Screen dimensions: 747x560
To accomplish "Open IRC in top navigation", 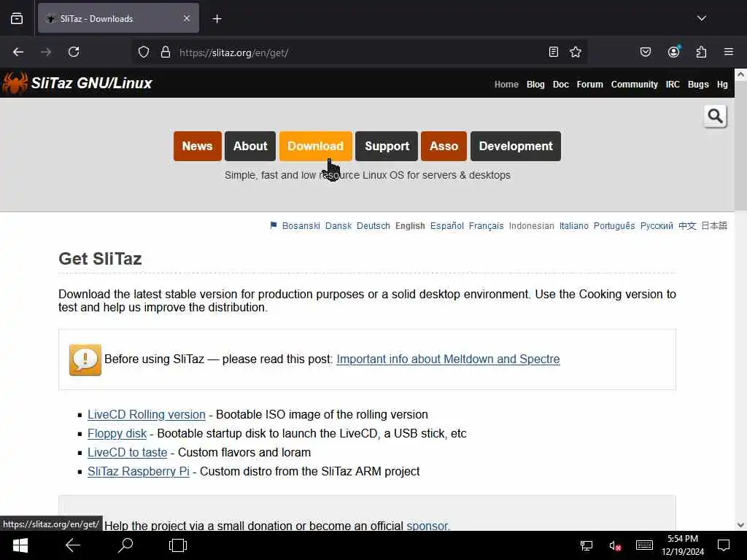I will 673,85.
